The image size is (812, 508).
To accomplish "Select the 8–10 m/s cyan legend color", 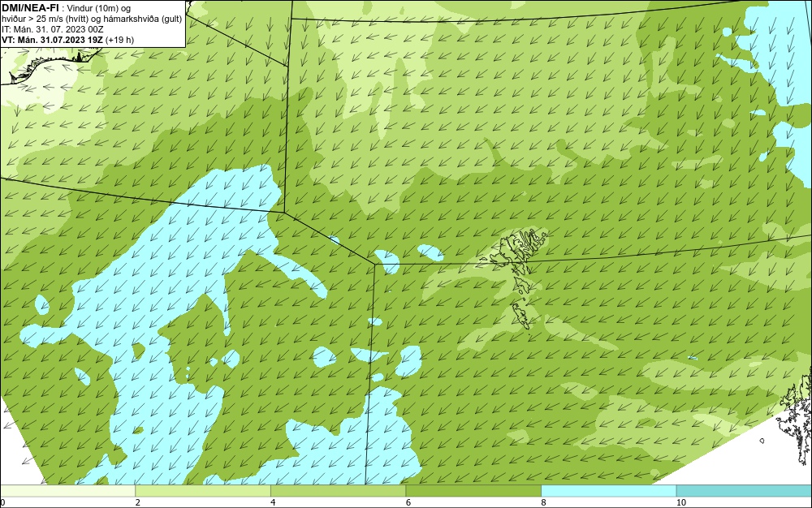I will pyautogui.click(x=608, y=491).
